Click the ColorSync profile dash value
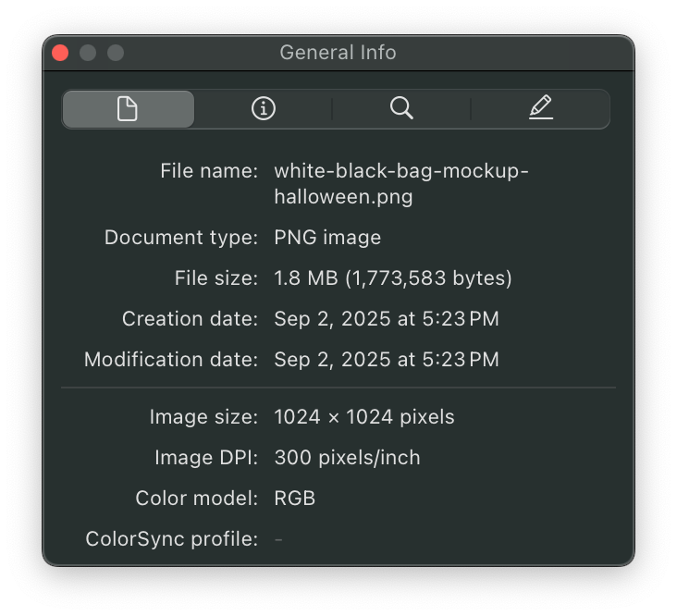Screen dimensions: 677x616 click(x=278, y=539)
